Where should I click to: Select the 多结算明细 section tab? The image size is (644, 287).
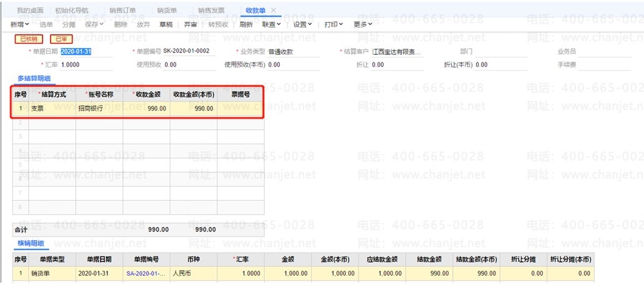coord(34,79)
